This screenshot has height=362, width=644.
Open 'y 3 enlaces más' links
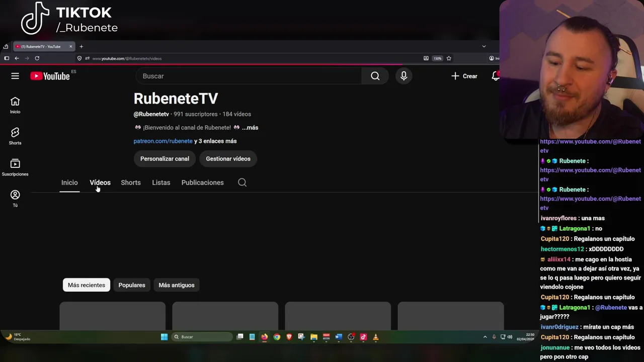(x=215, y=141)
